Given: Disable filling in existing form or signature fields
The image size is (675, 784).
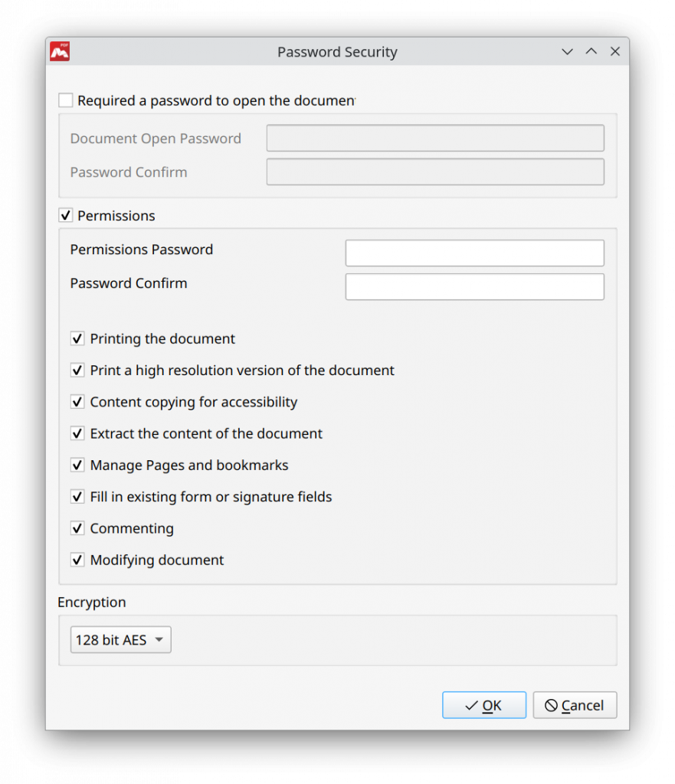Looking at the screenshot, I should pyautogui.click(x=77, y=496).
